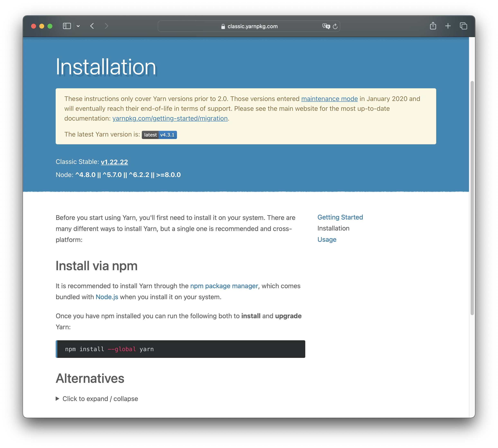Open the Share menu icon

[433, 26]
